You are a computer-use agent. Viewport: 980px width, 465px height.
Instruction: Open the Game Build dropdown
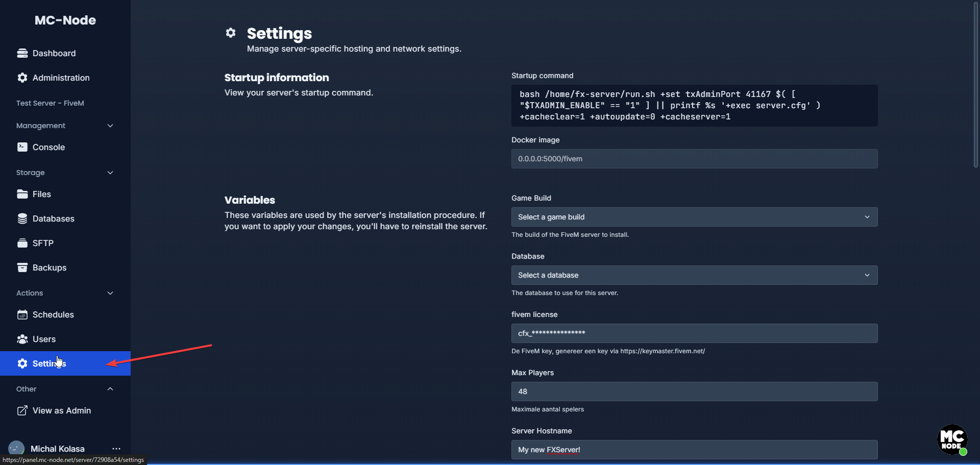[x=694, y=217]
